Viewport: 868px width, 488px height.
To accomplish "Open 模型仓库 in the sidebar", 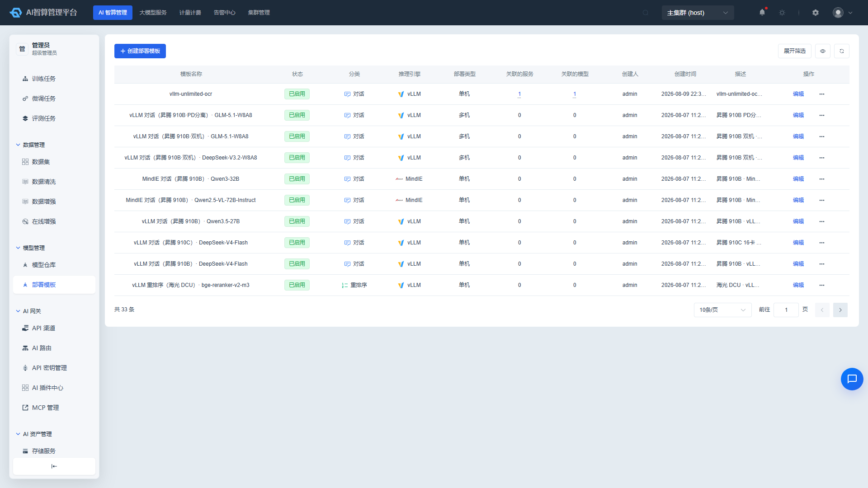I will point(54,265).
